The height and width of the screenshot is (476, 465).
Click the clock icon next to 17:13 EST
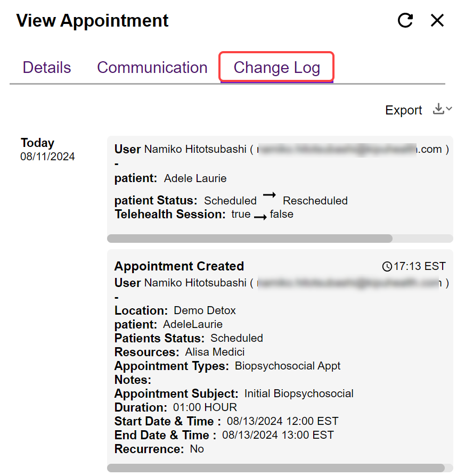click(x=387, y=266)
